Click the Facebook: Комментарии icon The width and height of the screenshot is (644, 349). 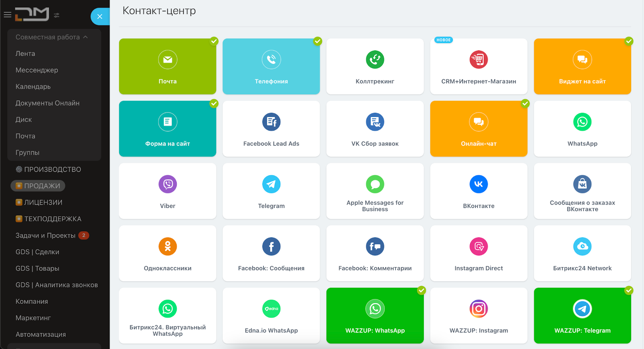(375, 246)
